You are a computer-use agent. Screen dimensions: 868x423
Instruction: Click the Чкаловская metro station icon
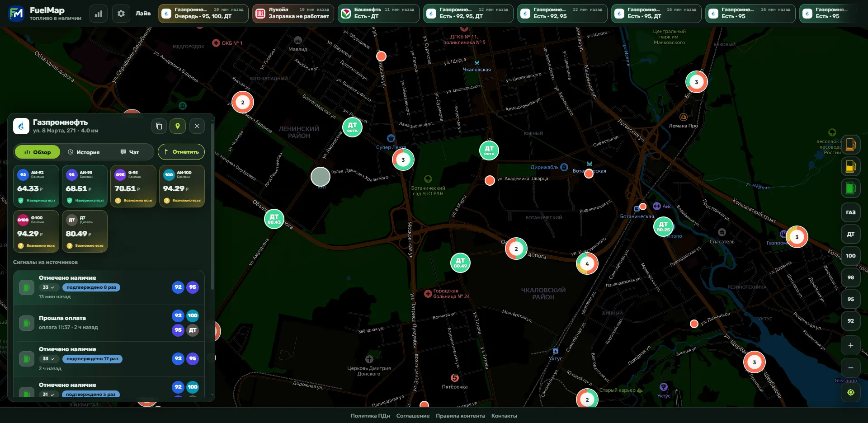[477, 62]
